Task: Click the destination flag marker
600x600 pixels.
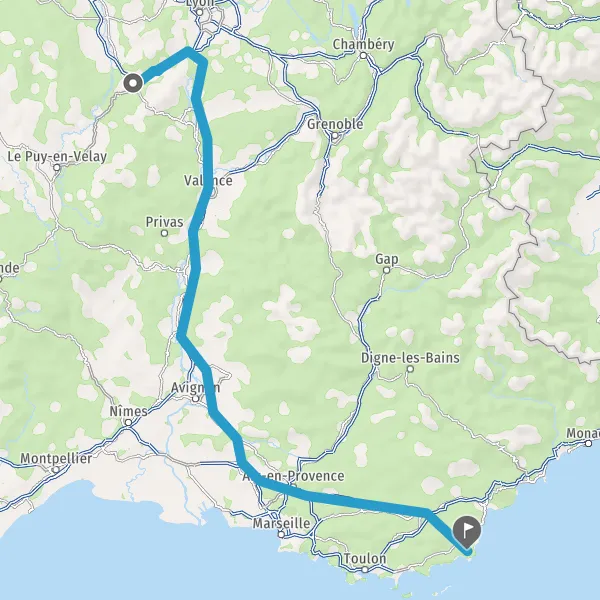Action: click(x=466, y=532)
